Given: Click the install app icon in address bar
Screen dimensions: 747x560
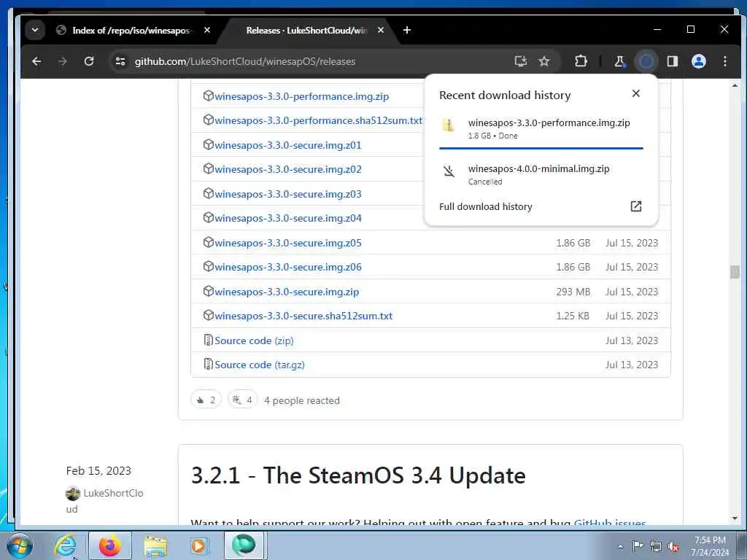Looking at the screenshot, I should 521,61.
